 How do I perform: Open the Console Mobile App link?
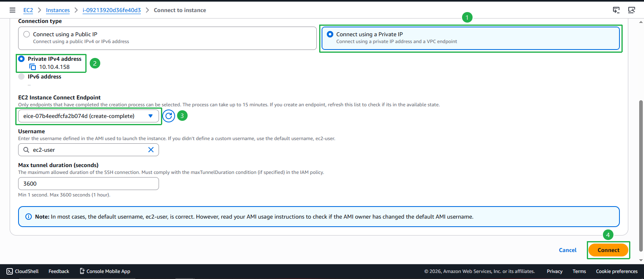click(x=105, y=271)
